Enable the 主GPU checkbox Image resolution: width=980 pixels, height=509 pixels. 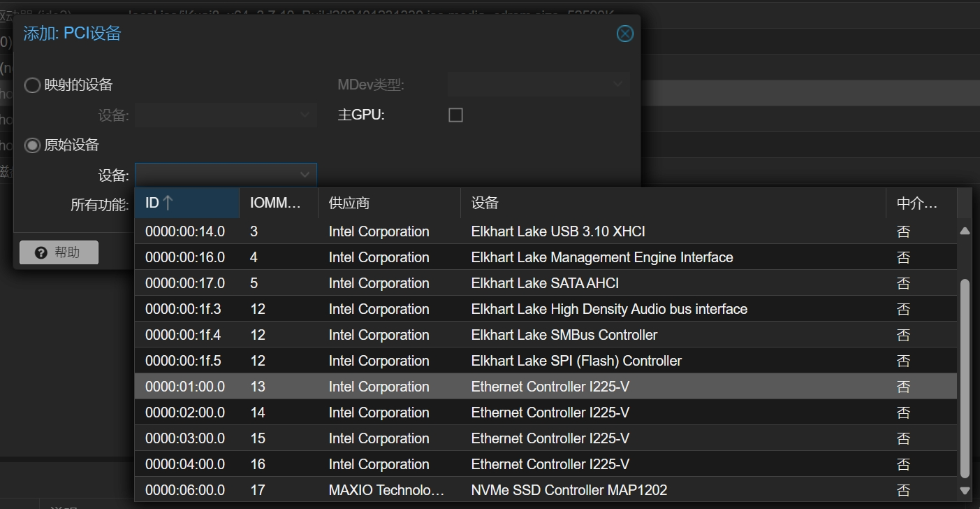click(455, 115)
